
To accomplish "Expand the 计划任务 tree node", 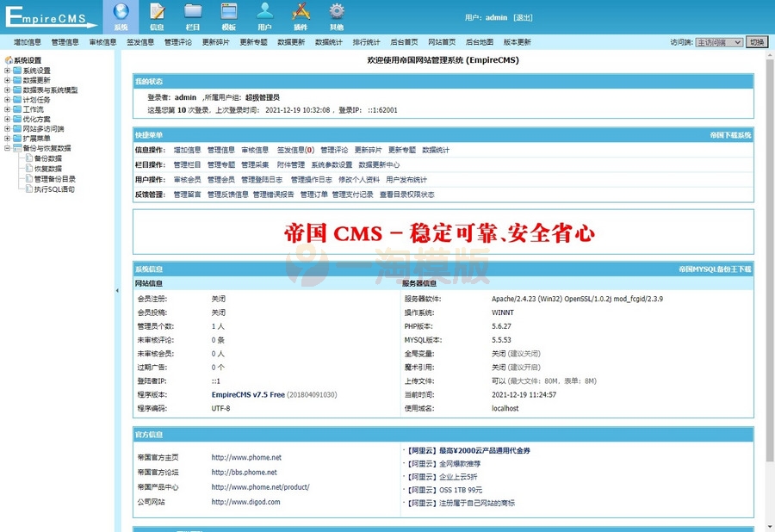I will 8,100.
